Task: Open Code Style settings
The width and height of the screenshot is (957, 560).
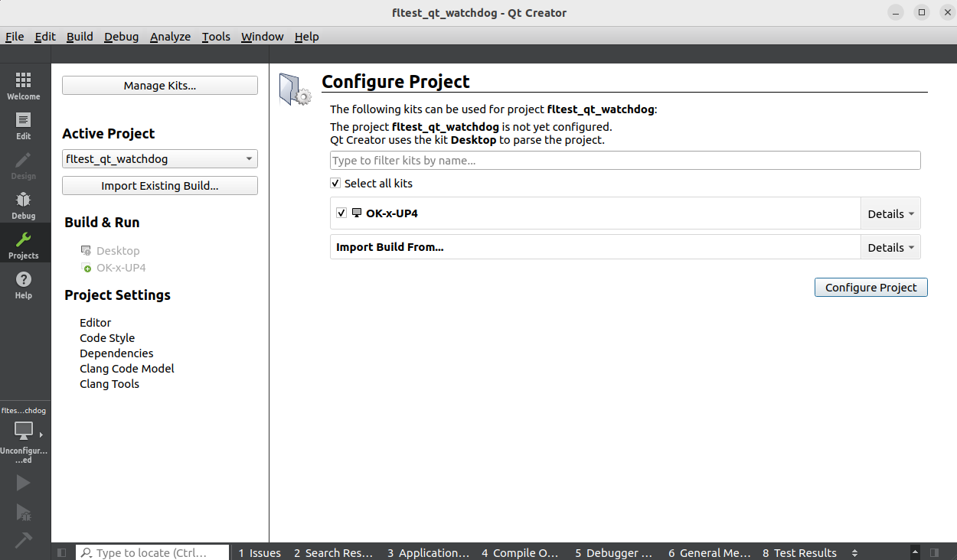Action: pyautogui.click(x=107, y=338)
